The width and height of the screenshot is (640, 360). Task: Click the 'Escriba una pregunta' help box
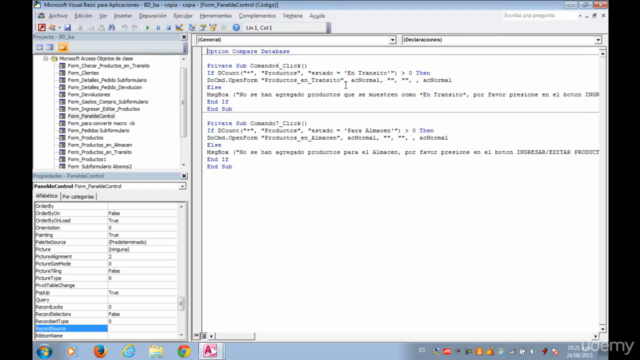pos(540,16)
